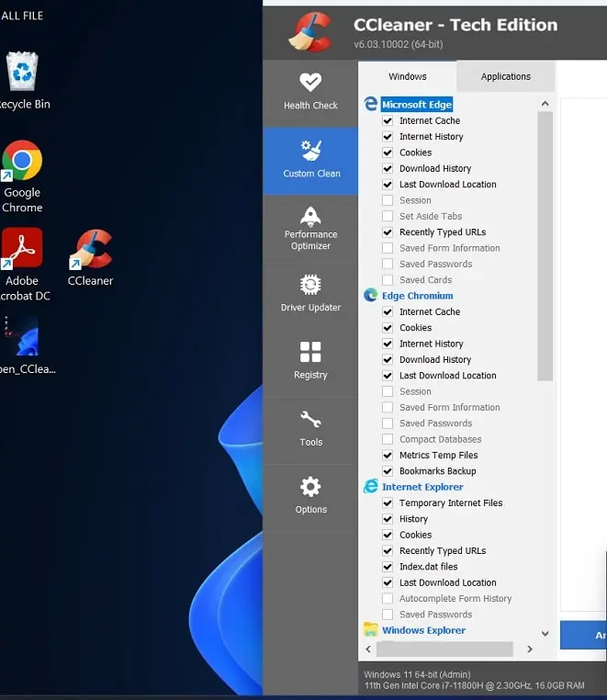This screenshot has width=607, height=700.
Task: Click Internet Explorer Saved Passwords label
Action: click(435, 615)
